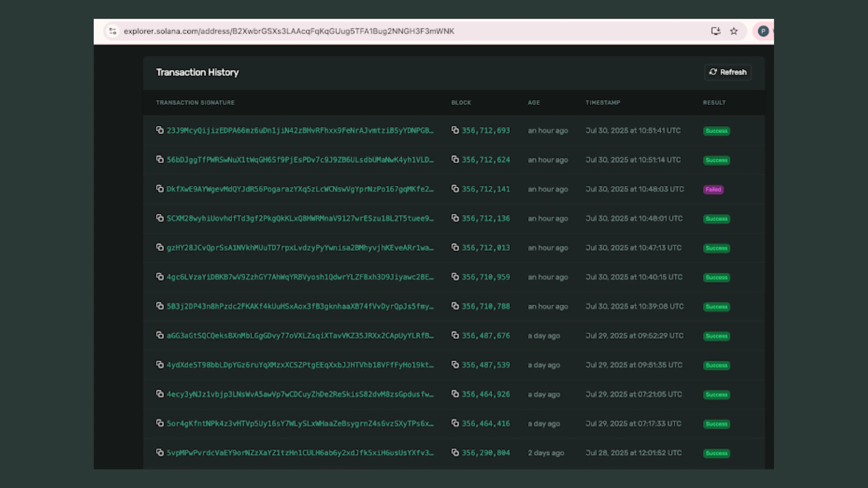Open transaction SCXM28wyhiUovhdfTd3gf2 signature link
The image size is (868, 488).
coord(300,218)
